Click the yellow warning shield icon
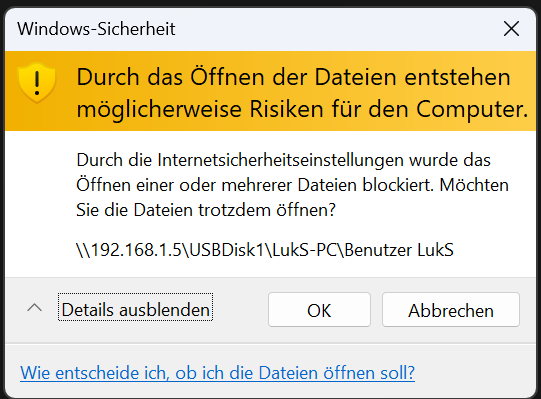541x399 pixels. coord(37,83)
